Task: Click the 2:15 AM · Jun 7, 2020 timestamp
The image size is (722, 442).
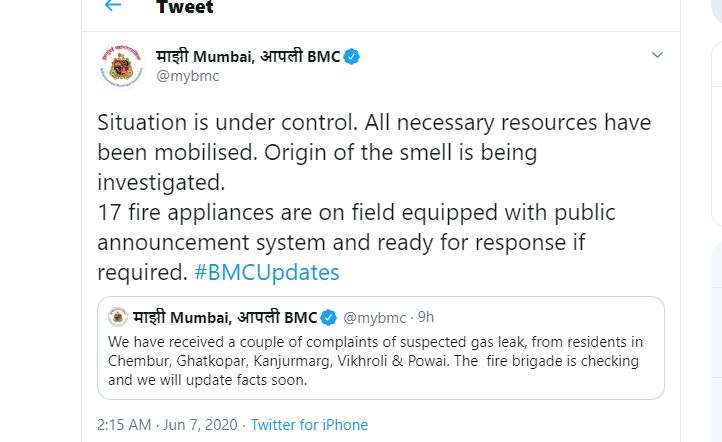Action: point(167,425)
